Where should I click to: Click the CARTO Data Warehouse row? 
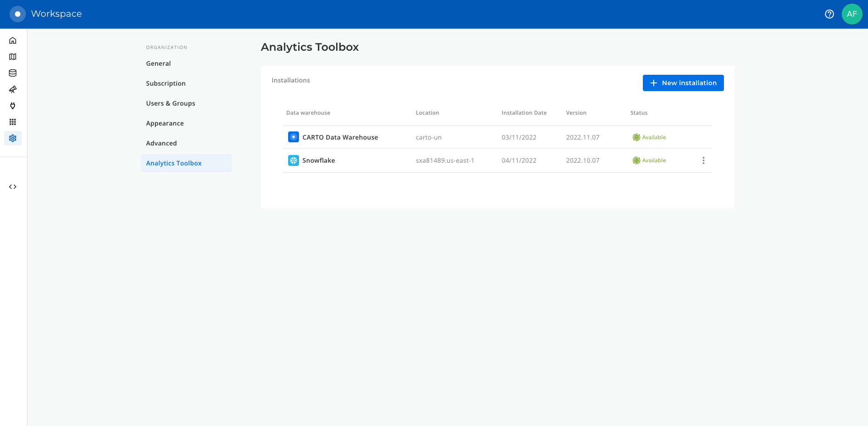point(340,137)
